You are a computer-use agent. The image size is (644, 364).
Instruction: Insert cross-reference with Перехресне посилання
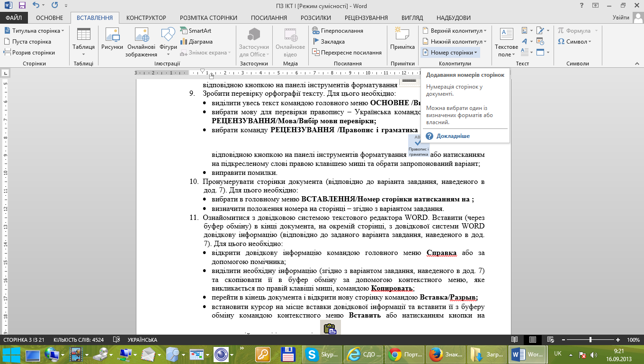pos(347,53)
